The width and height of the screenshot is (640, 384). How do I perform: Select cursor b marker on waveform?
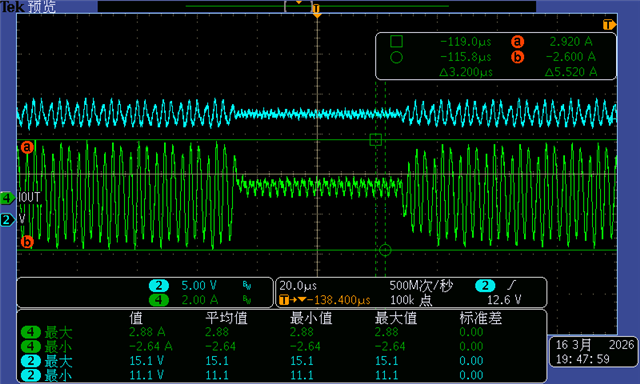click(27, 242)
